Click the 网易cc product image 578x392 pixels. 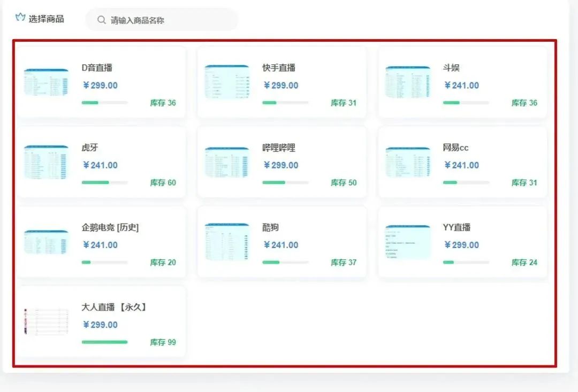(x=407, y=163)
